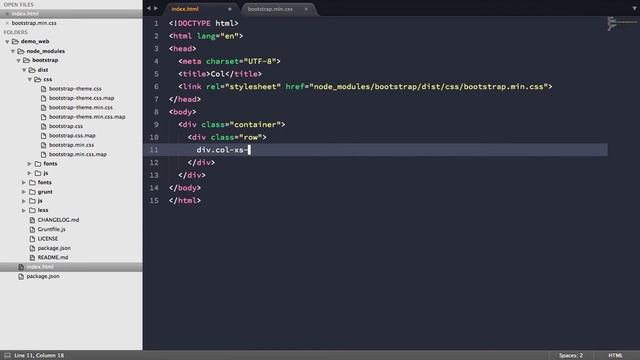Click Line 11, Column 18 status text
Viewport: 640px width, 360px height.
(39, 356)
